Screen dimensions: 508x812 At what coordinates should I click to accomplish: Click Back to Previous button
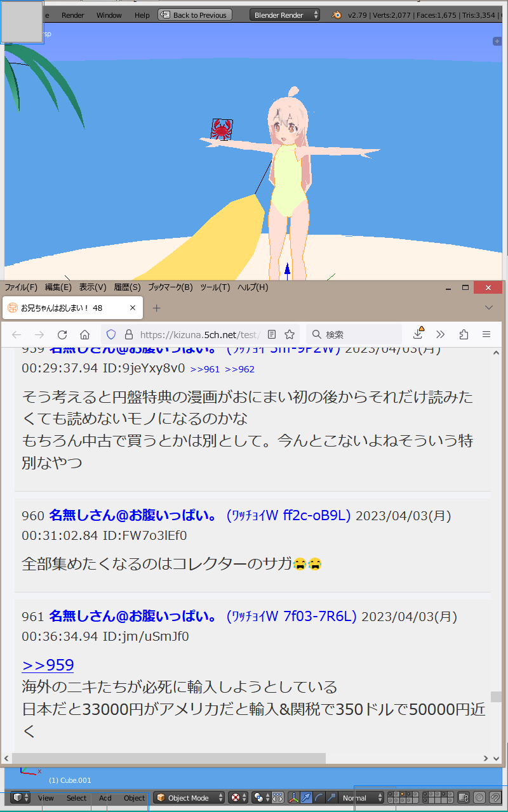[195, 15]
